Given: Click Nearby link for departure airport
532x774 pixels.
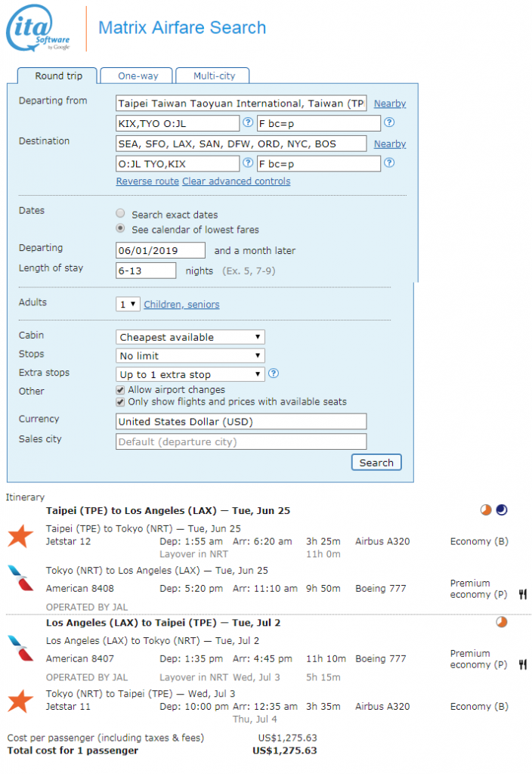Looking at the screenshot, I should tap(389, 104).
